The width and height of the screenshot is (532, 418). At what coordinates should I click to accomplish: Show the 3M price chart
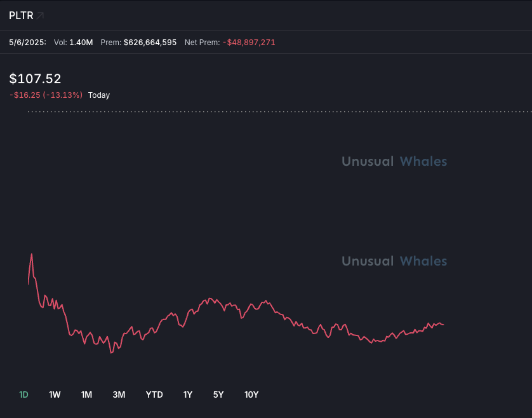point(119,394)
